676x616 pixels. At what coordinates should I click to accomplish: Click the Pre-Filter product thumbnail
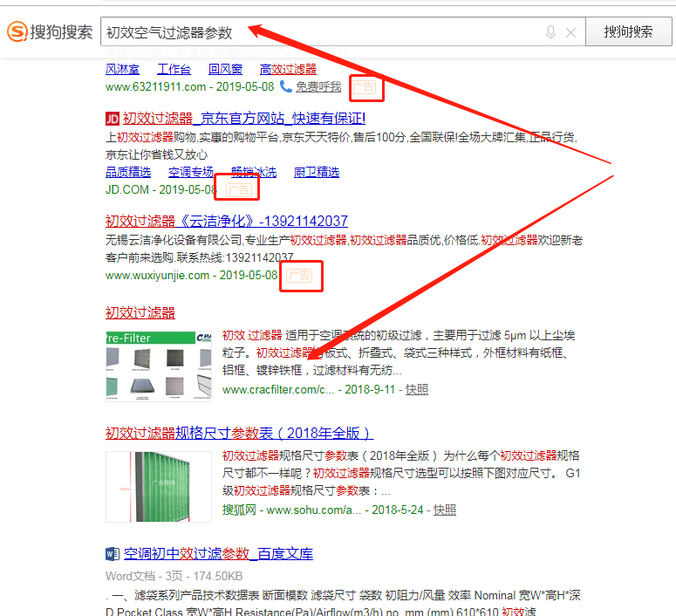[x=159, y=366]
